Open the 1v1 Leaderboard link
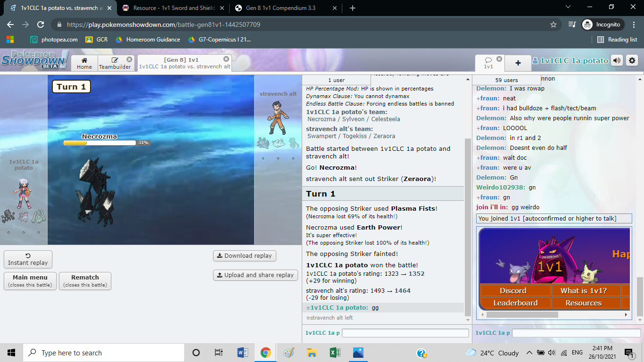 pyautogui.click(x=515, y=303)
